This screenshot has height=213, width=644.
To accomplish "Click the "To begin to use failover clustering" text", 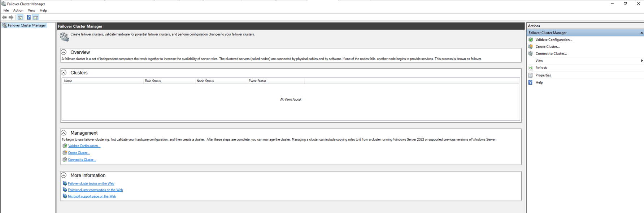I will (x=279, y=139).
